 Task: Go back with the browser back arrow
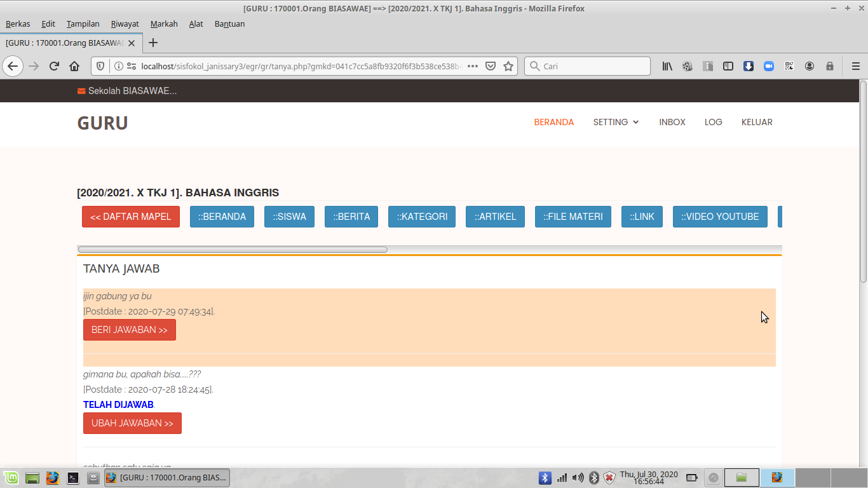pos(13,66)
